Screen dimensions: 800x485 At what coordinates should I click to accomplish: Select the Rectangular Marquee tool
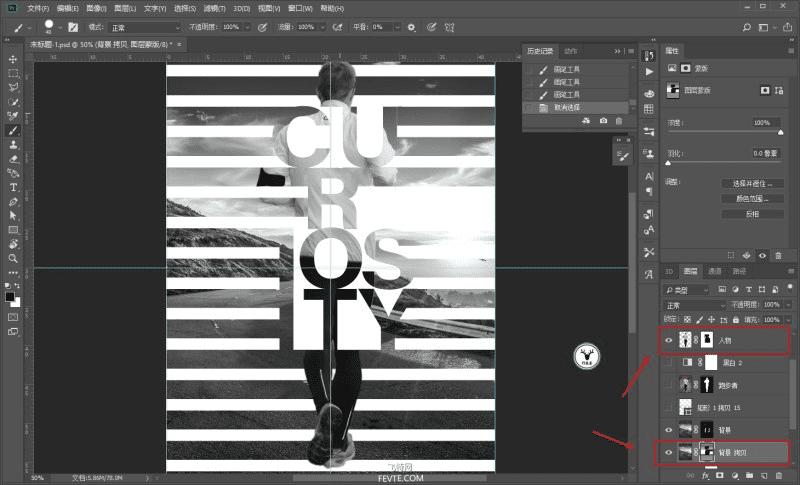[x=13, y=73]
